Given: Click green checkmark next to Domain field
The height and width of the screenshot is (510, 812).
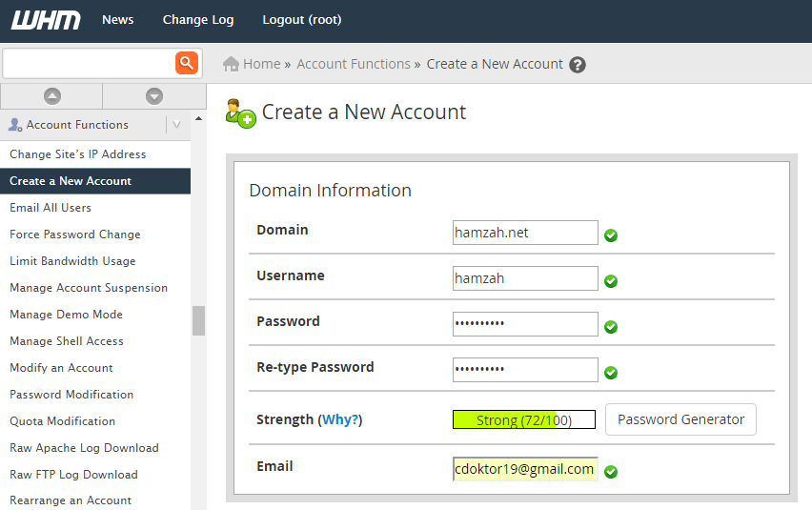Looking at the screenshot, I should [x=611, y=235].
